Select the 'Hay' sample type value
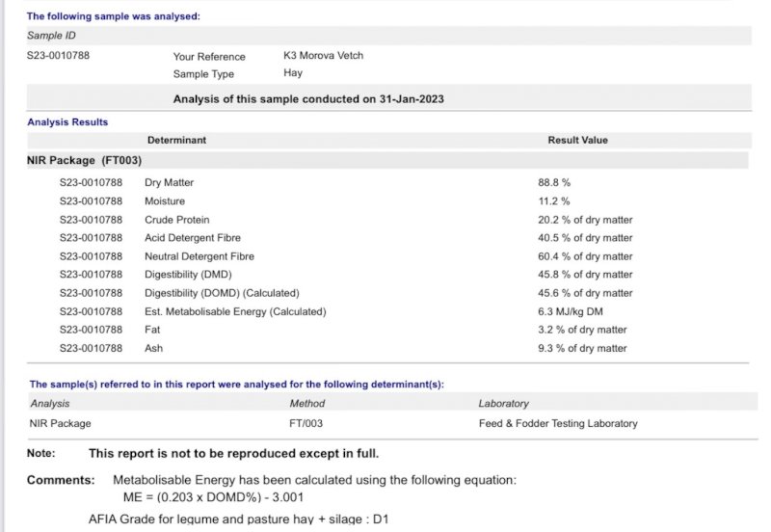Image resolution: width=771 pixels, height=532 pixels. [293, 73]
